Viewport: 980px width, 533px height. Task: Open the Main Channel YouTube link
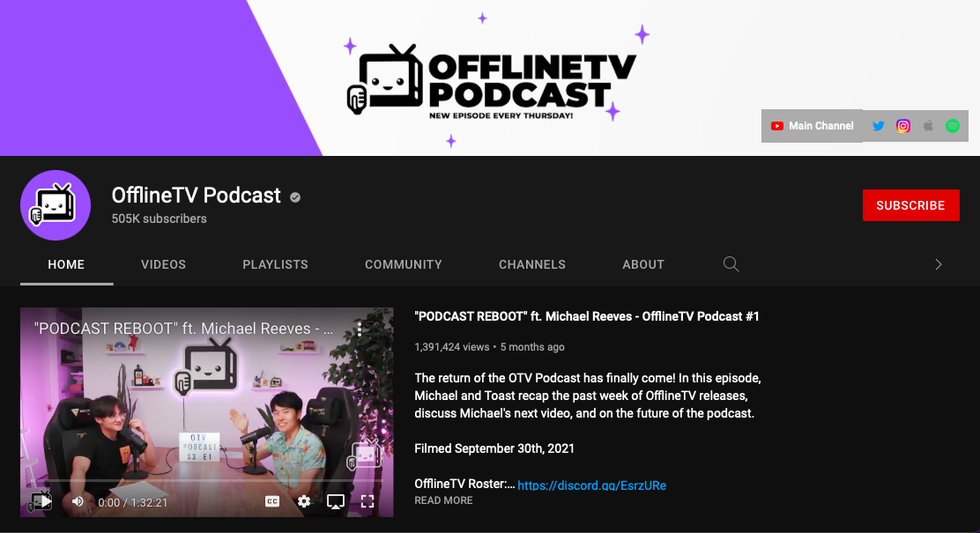[x=812, y=126]
